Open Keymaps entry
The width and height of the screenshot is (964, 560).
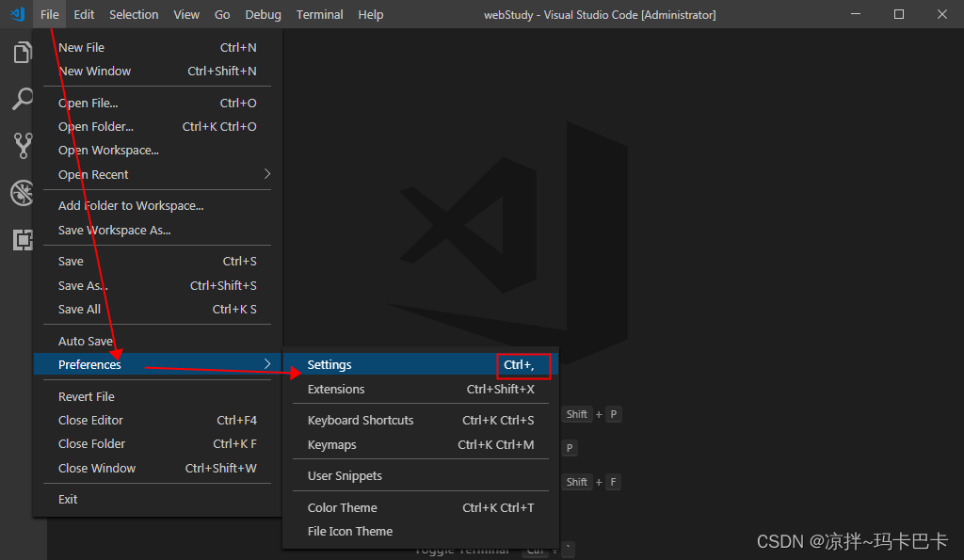(x=421, y=444)
